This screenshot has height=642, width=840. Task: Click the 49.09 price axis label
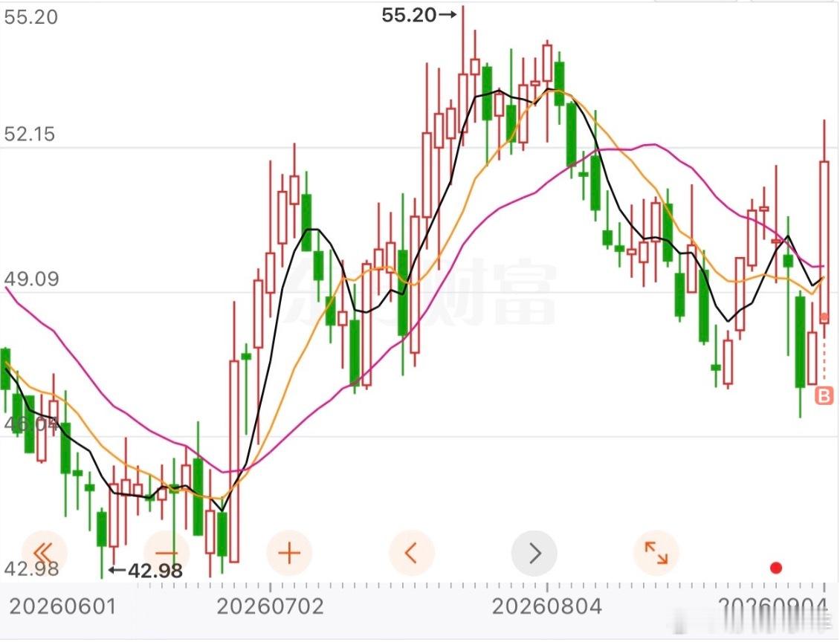point(31,279)
